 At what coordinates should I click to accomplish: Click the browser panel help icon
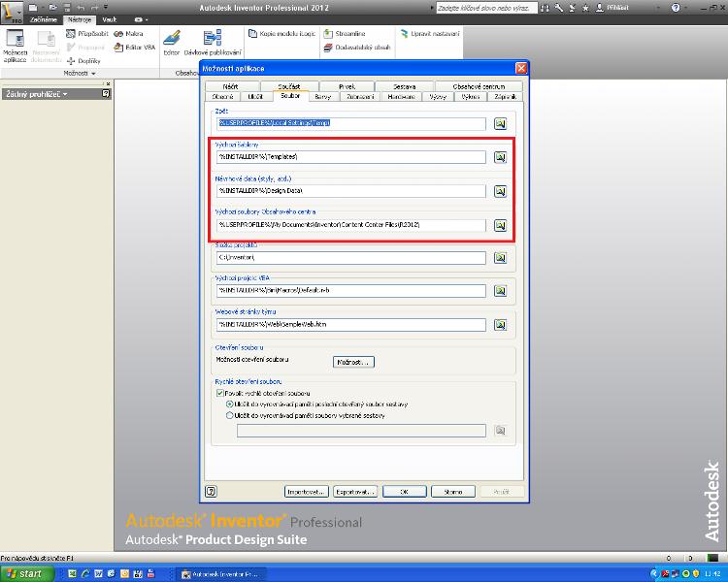106,94
